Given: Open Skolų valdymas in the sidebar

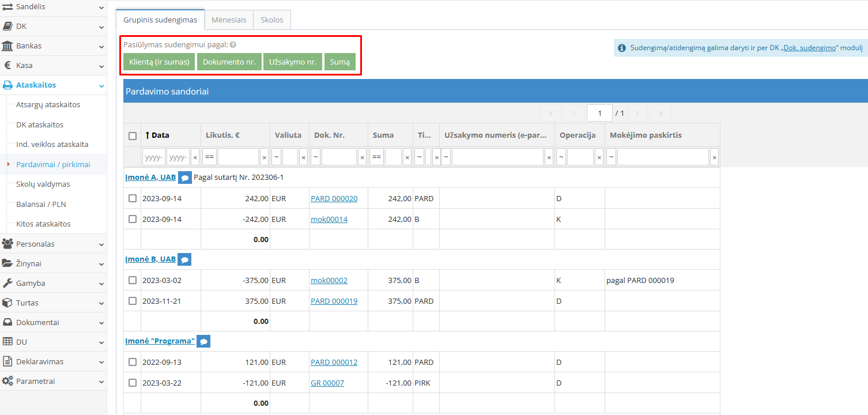Looking at the screenshot, I should (x=43, y=184).
